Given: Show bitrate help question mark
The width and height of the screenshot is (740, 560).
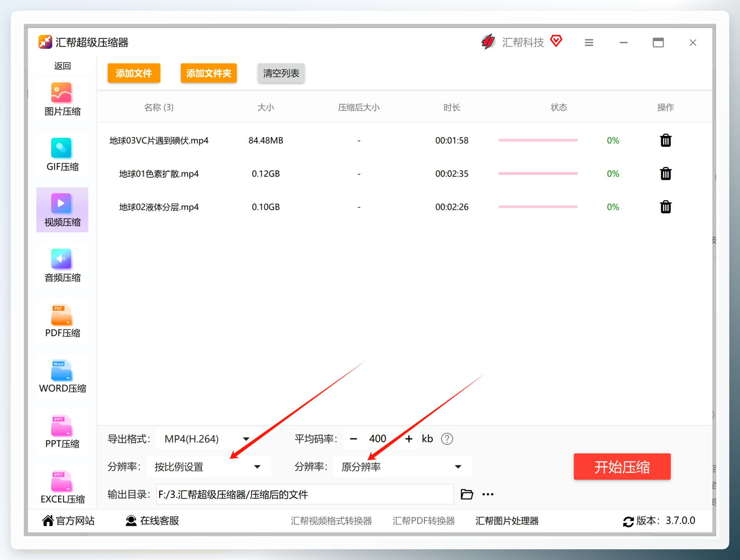Looking at the screenshot, I should [x=447, y=439].
